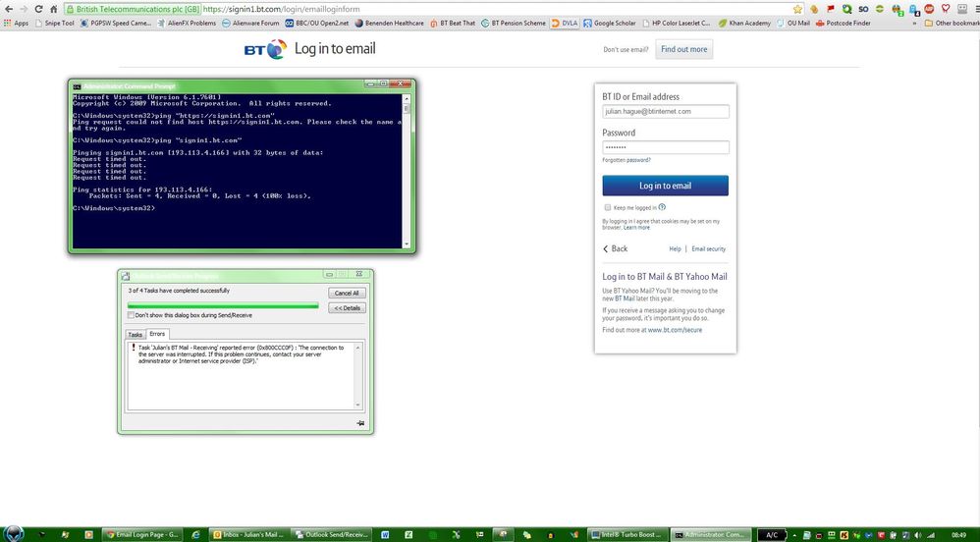Select the Errors tab in Outlook dialog

tap(157, 334)
